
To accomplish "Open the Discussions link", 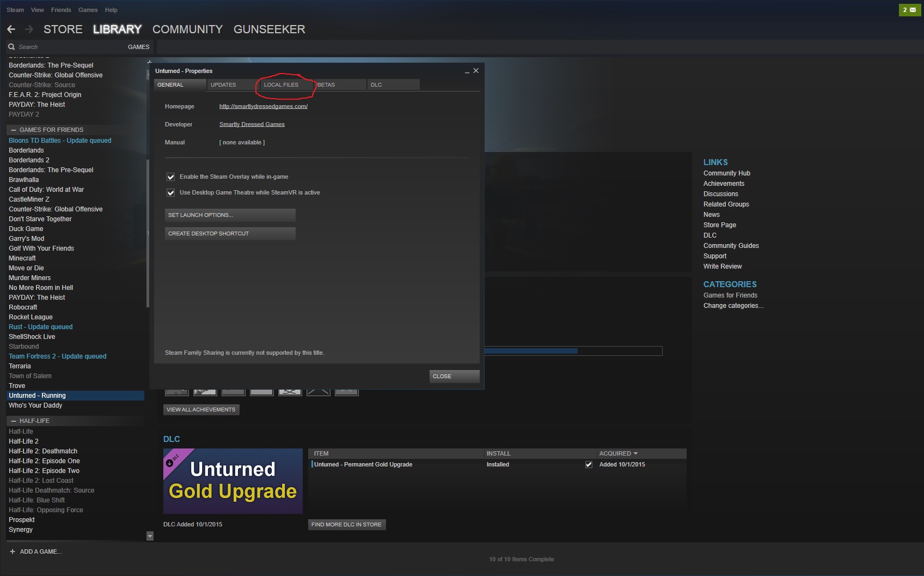I will click(x=721, y=194).
